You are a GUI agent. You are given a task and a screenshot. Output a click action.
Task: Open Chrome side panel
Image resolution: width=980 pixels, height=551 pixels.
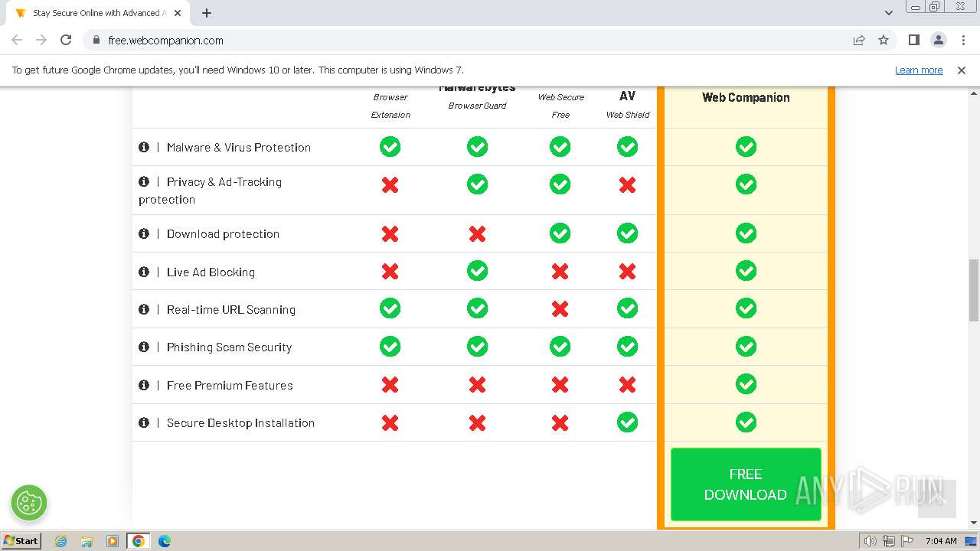[913, 40]
